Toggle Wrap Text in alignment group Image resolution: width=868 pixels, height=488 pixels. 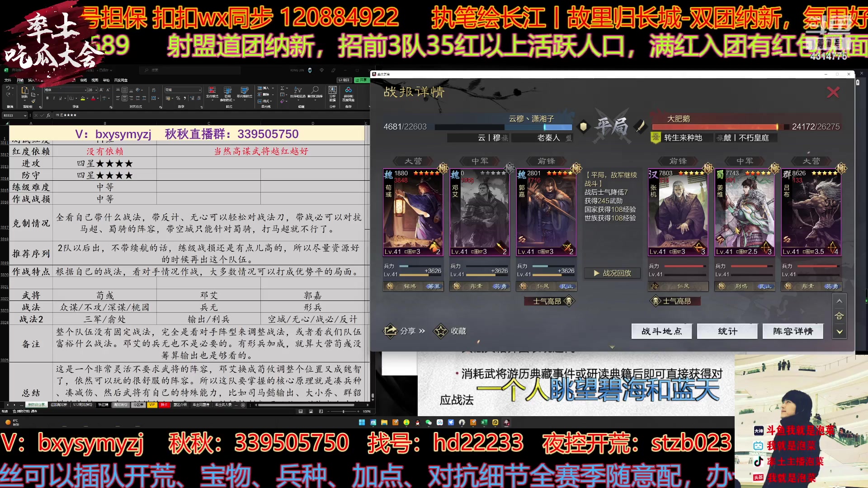coord(153,90)
